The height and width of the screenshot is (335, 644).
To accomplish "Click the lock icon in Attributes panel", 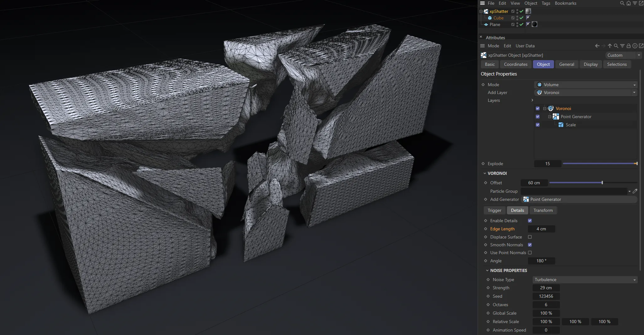I will click(628, 46).
